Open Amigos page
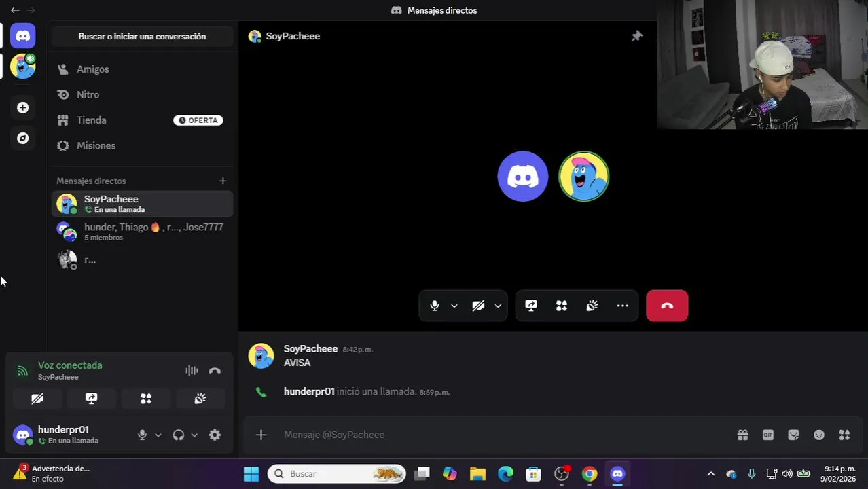The height and width of the screenshot is (489, 868). (142, 69)
